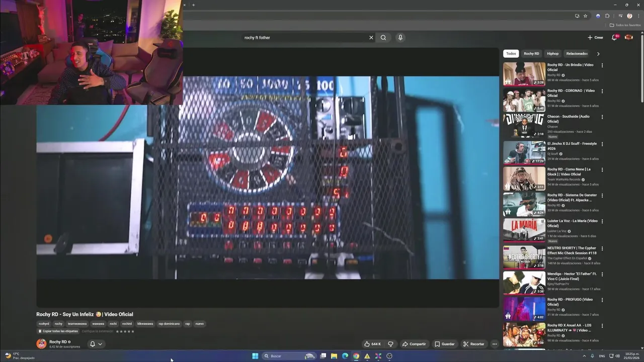Screen dimensions: 644x362
Task: Click the rcohyrd tag
Action: click(x=44, y=324)
